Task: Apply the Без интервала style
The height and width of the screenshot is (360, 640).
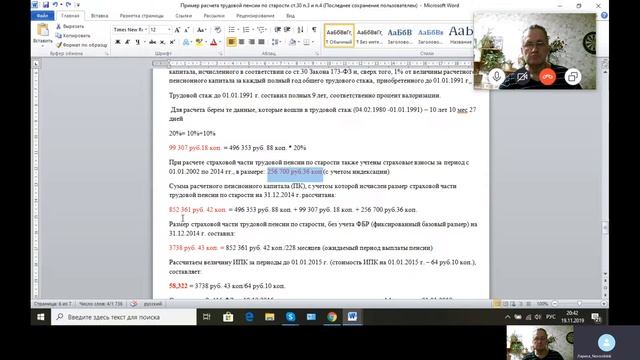Action: click(x=369, y=36)
